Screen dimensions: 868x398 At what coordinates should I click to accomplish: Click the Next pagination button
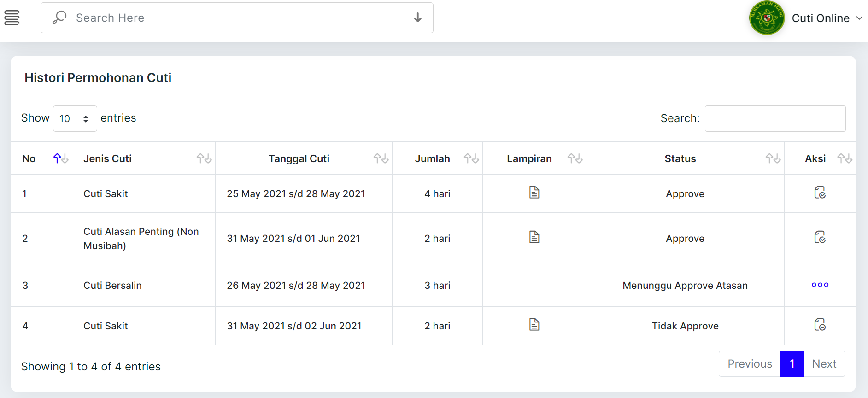coord(824,363)
